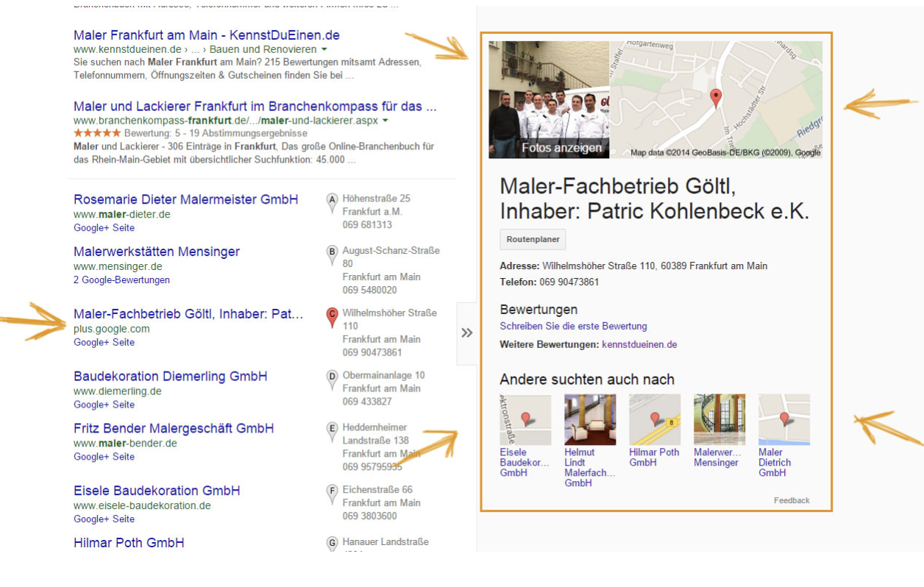Open 'Maler Frankfurt am Main - KennstDuEinen.de' result
Viewport: 924px width, 587px height.
click(207, 35)
